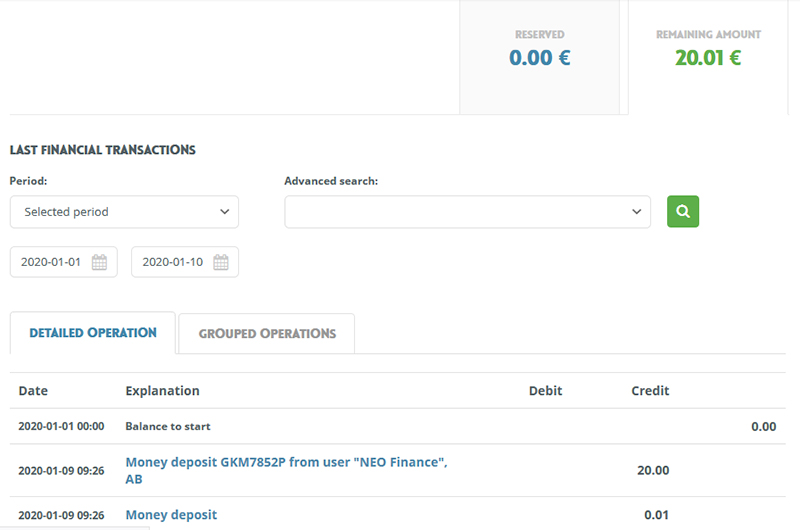This screenshot has width=800, height=530.
Task: Click the Explanation column header
Action: tap(162, 391)
